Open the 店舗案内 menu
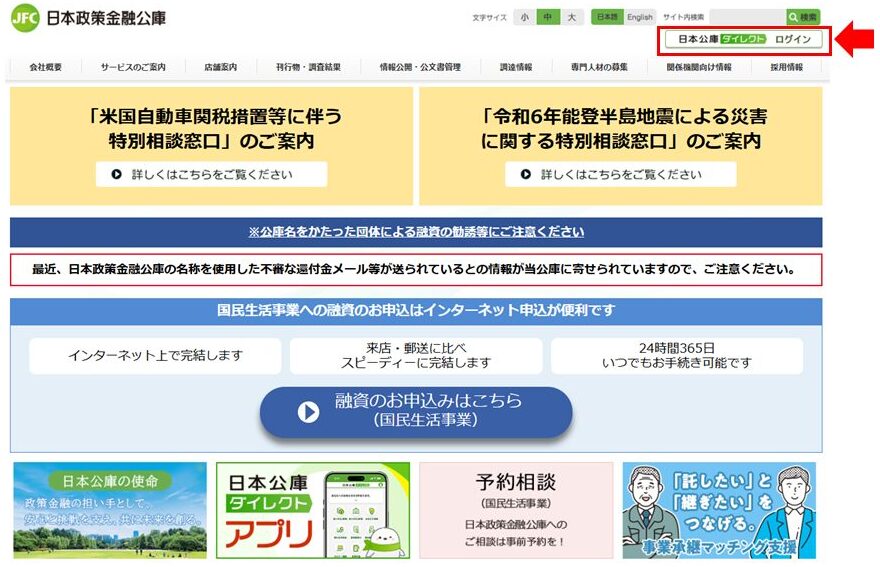This screenshot has height=567, width=880. [x=221, y=67]
